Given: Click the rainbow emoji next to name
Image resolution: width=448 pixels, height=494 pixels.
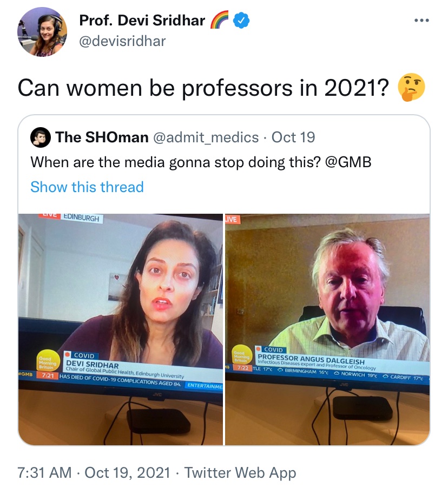Looking at the screenshot, I should pos(219,20).
